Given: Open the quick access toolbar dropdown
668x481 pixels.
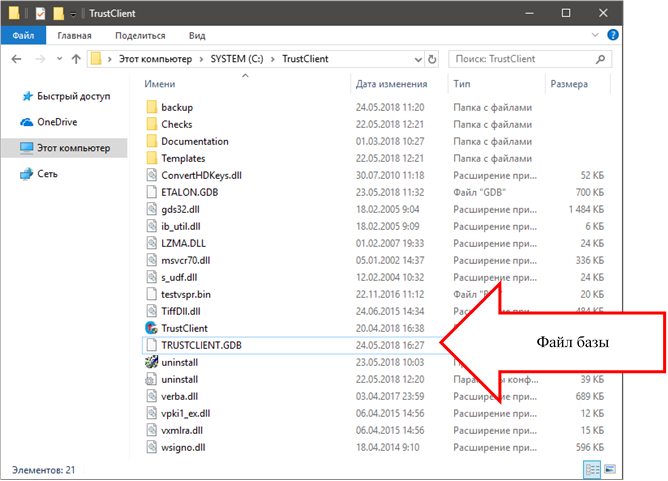Looking at the screenshot, I should 73,14.
